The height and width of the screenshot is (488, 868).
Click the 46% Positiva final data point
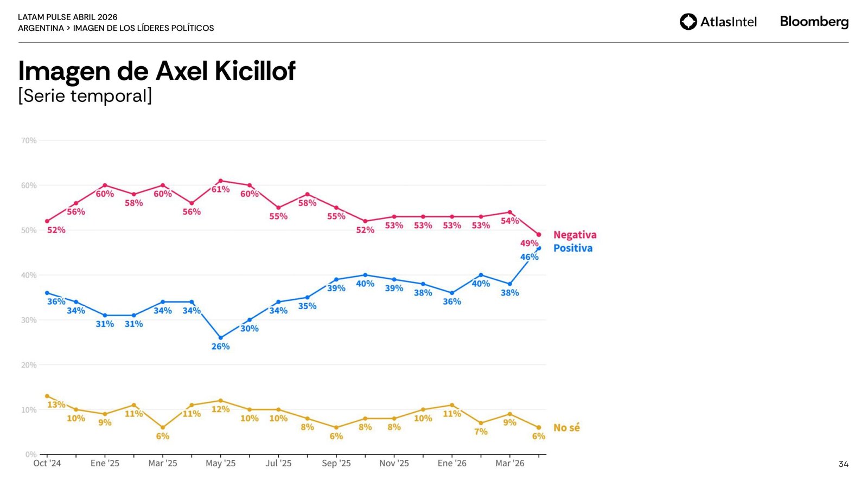[539, 248]
